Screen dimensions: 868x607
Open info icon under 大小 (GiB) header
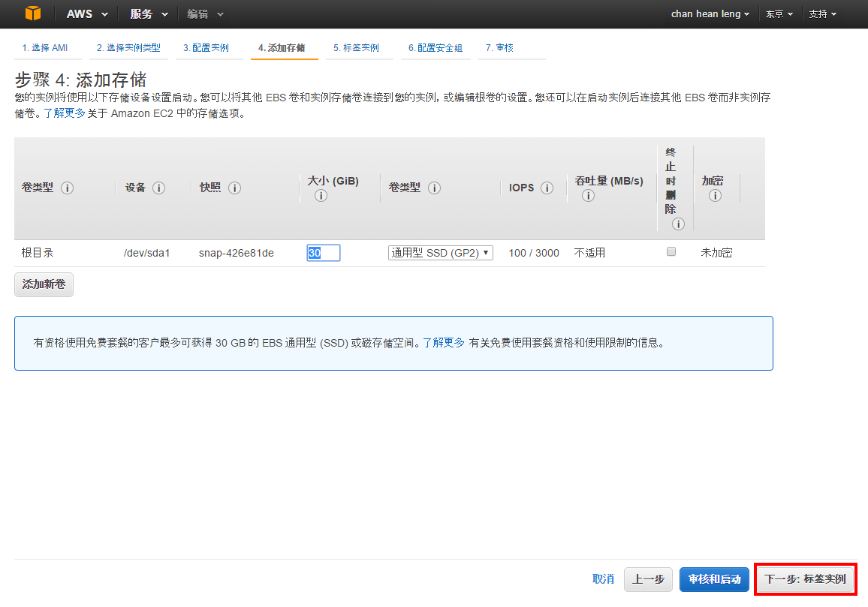pyautogui.click(x=321, y=196)
